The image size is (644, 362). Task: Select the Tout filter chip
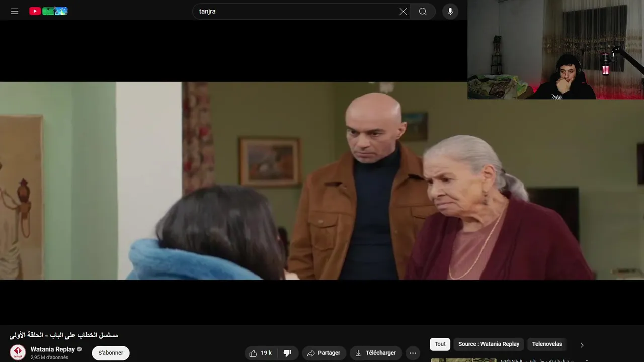440,344
